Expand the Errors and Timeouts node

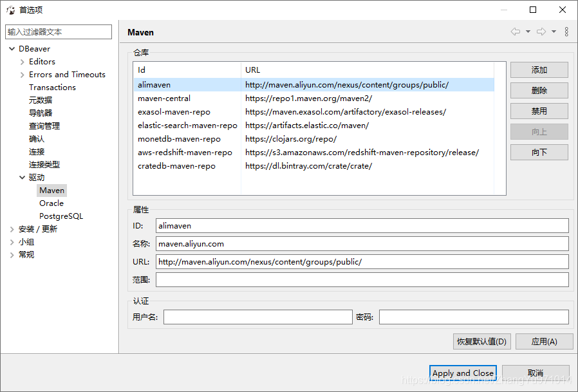coord(23,75)
